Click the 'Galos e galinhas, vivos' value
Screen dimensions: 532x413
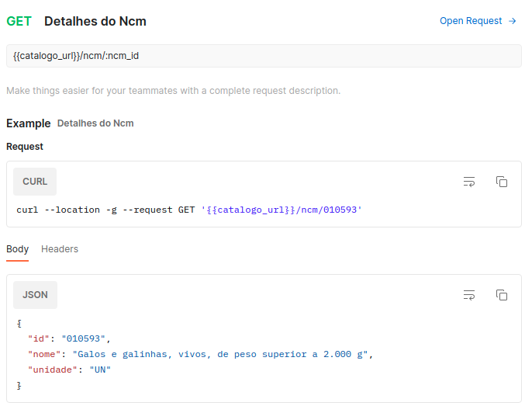tap(220, 354)
